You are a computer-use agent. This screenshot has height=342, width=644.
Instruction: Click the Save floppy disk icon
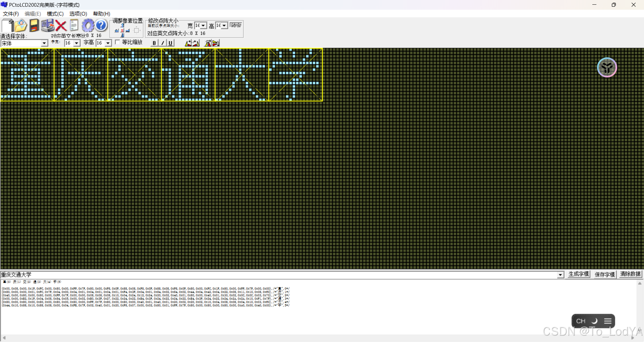coord(34,25)
